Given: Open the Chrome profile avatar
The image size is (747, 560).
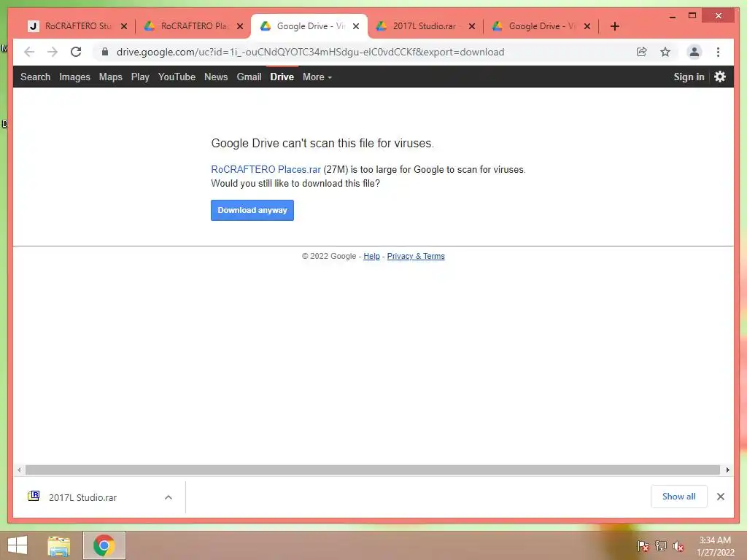Looking at the screenshot, I should (694, 52).
